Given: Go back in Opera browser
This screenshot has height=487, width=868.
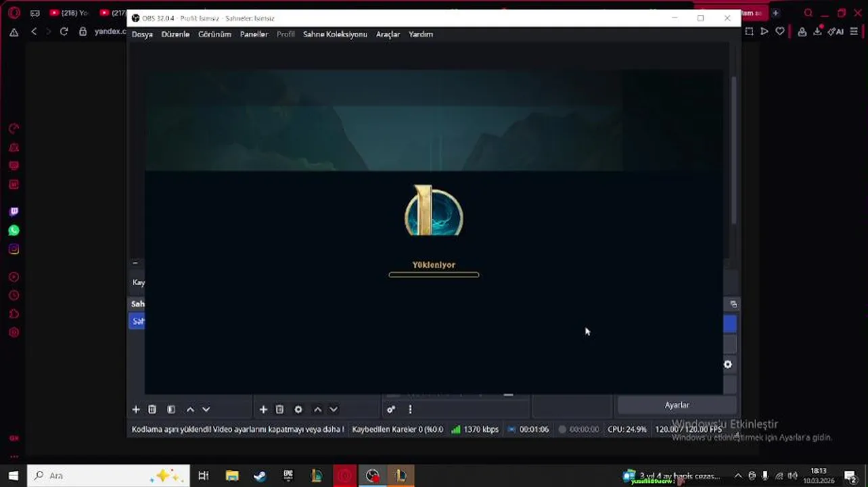Looking at the screenshot, I should pos(34,31).
